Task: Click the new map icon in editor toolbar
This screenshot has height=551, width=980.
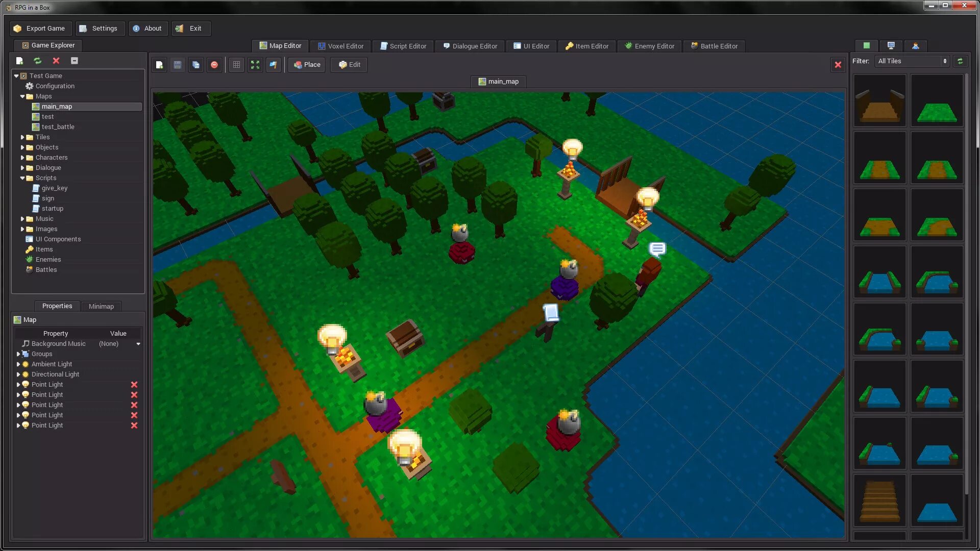Action: coord(159,65)
